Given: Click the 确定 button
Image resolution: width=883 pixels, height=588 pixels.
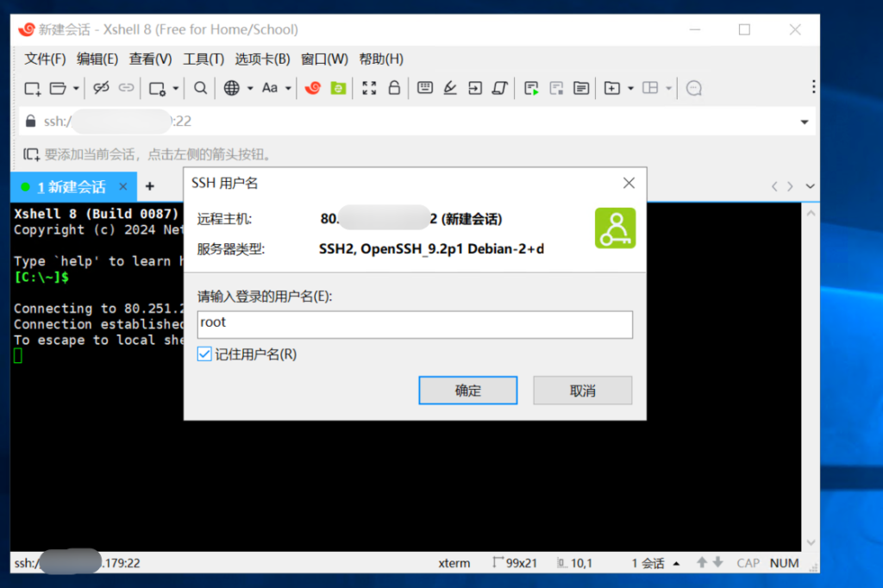Looking at the screenshot, I should click(467, 391).
